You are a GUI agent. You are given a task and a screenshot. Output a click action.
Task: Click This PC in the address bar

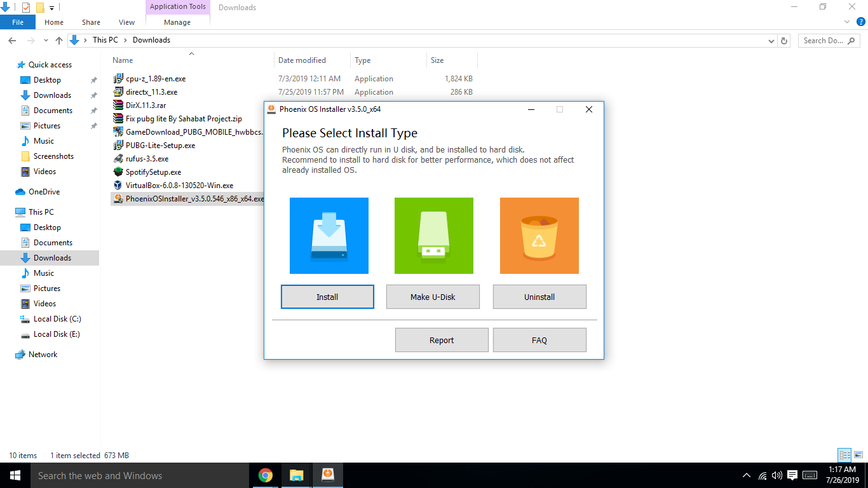point(105,40)
